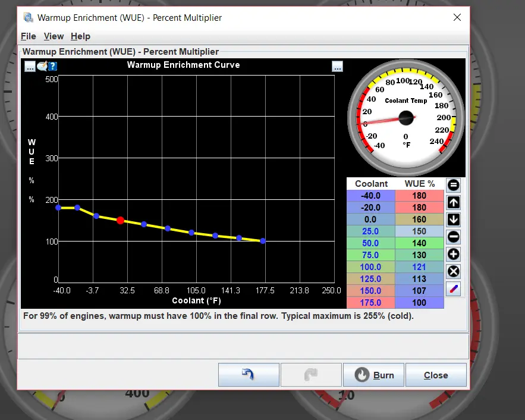The height and width of the screenshot is (420, 525).
Task: Select the WUE cell showing 121
Action: (419, 267)
